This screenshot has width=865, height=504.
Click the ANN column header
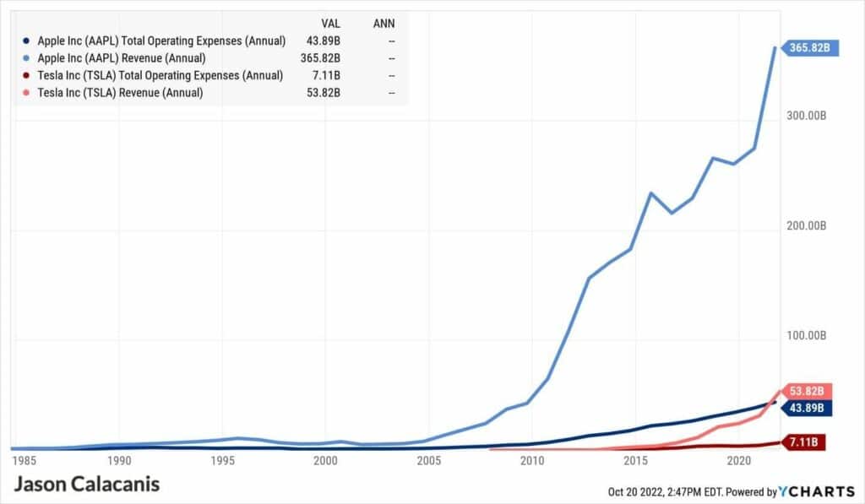[384, 23]
